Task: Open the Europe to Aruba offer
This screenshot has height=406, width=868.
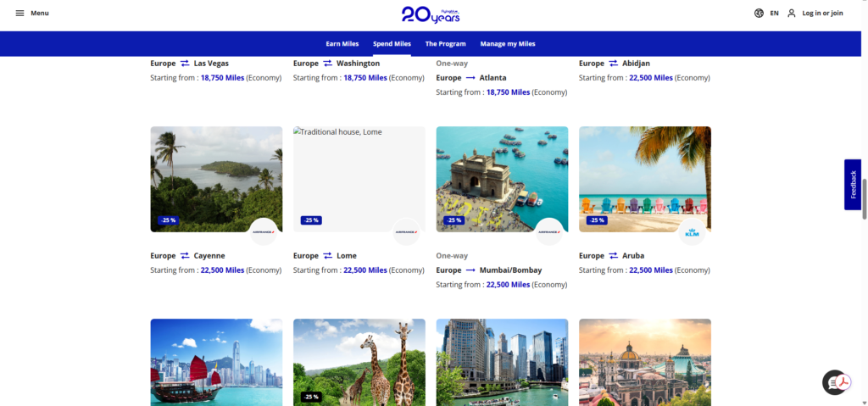Action: [x=612, y=256]
